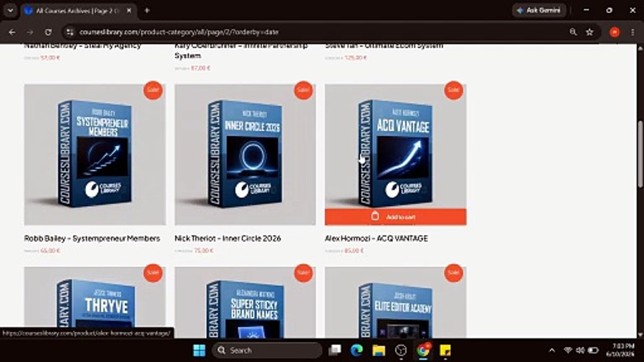This screenshot has width=644, height=362.
Task: Click the 75,00 € price under Inner Circle 2026
Action: [204, 250]
